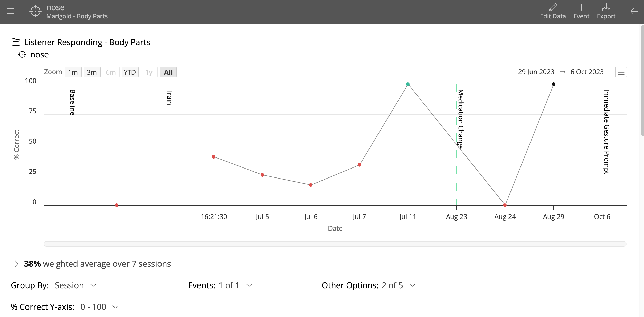Click the target icon beside nose
This screenshot has width=644, height=317.
[x=22, y=54]
